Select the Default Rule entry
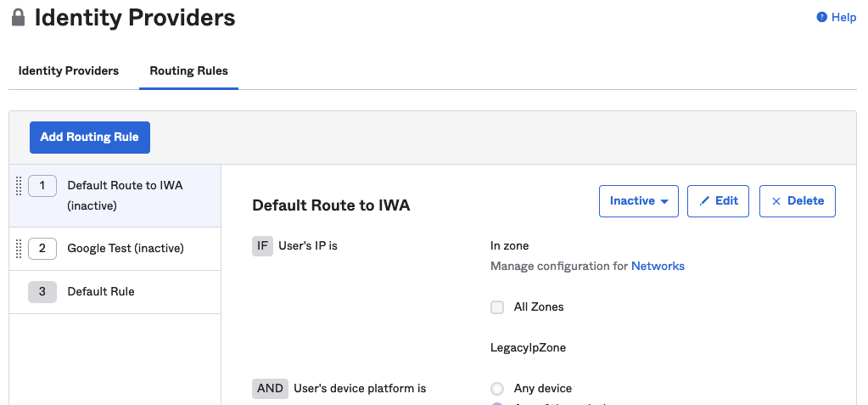868x405 pixels. tap(101, 292)
